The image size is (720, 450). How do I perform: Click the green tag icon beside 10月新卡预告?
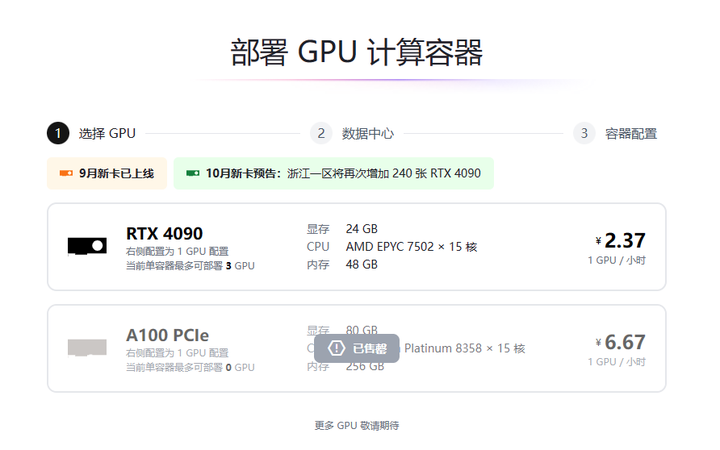[193, 173]
